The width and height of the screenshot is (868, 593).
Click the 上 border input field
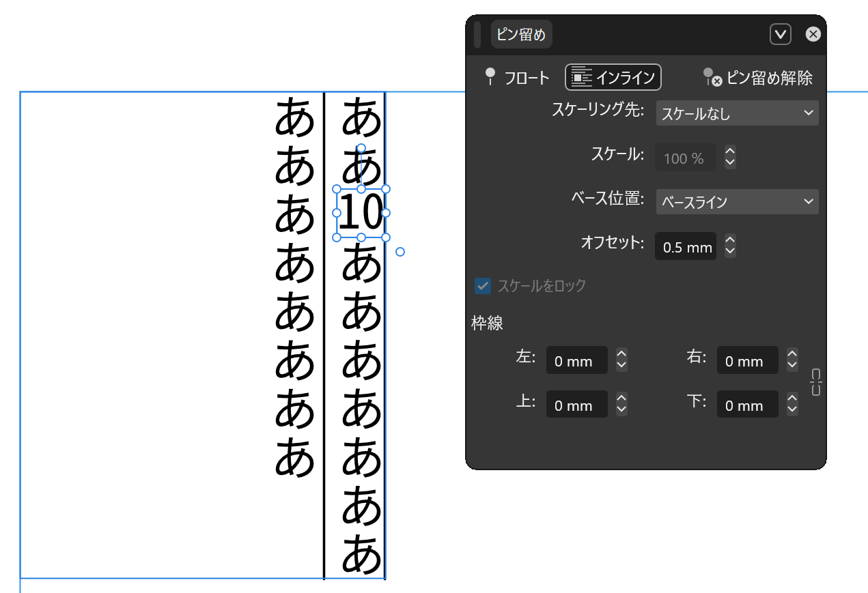(x=576, y=404)
